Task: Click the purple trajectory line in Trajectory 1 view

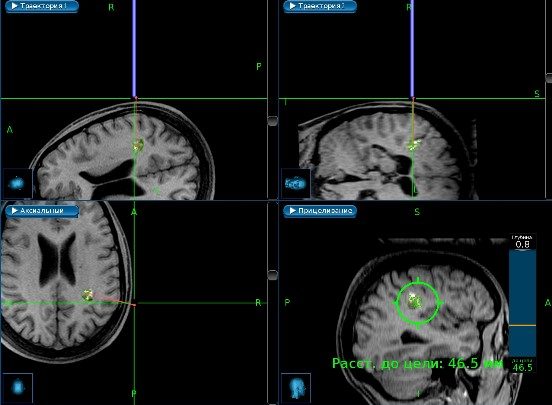Action: (x=134, y=49)
